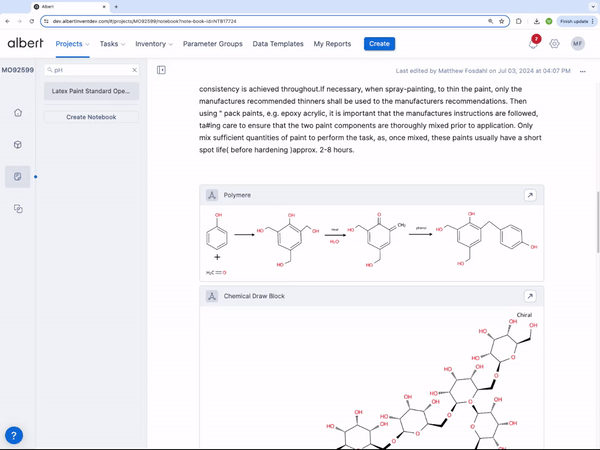This screenshot has height=450, width=600.
Task: Open the more options ellipsis menu
Action: click(x=582, y=71)
